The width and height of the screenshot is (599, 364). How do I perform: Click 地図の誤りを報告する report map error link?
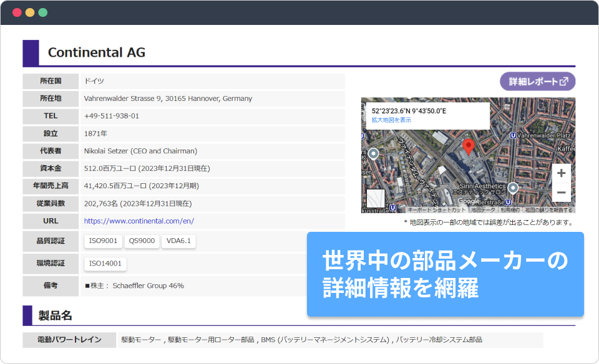[548, 210]
